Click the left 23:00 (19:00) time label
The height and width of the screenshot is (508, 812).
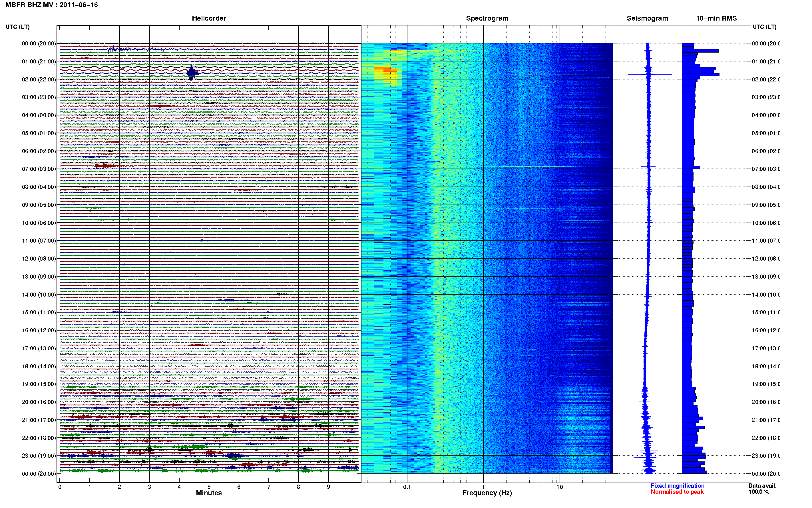[x=39, y=456]
